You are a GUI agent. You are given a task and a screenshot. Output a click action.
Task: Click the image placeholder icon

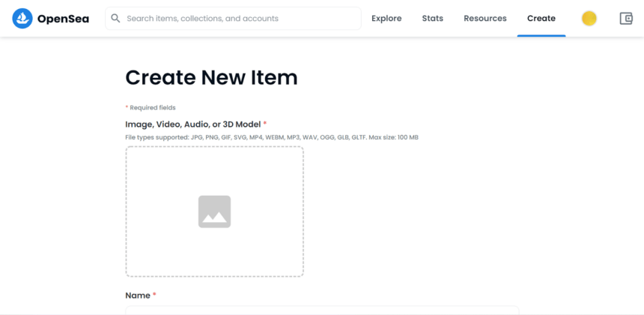click(x=214, y=211)
